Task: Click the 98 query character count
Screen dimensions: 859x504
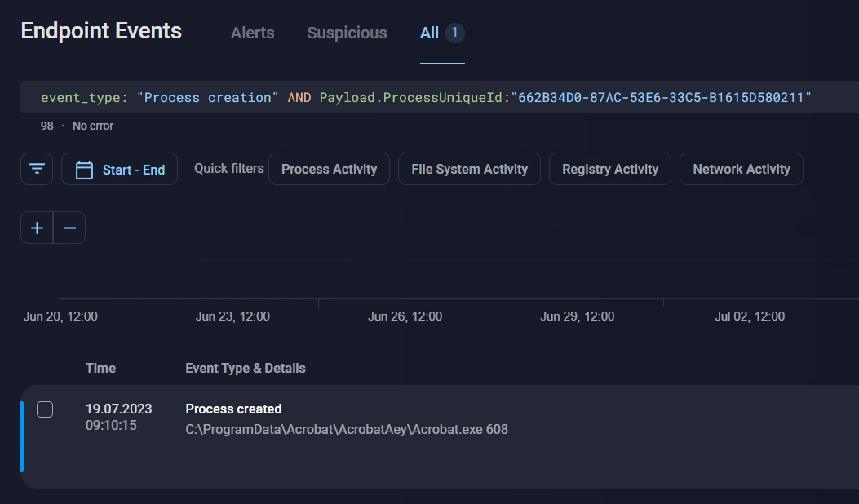Action: (47, 126)
